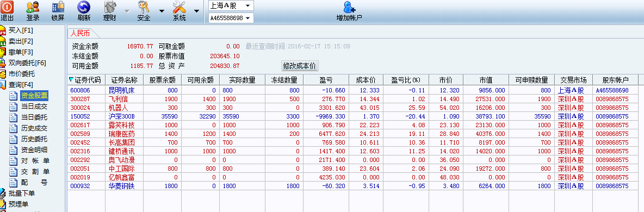Image resolution: width=644 pixels, height=212 pixels.
Task: Open the 上海A股 market dropdown
Action: click(x=231, y=6)
